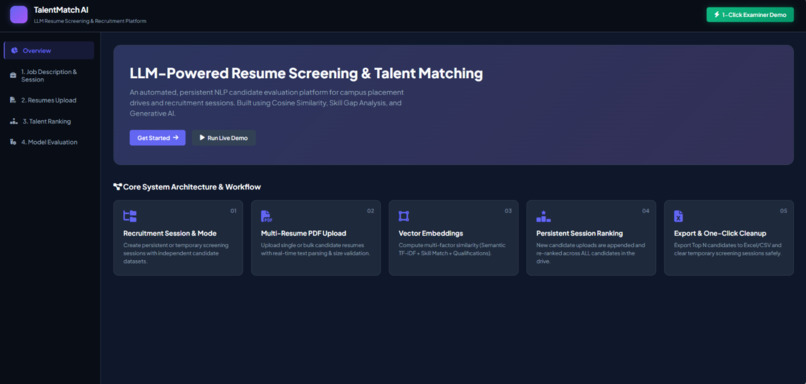Click the TalentMatch AI title text
The image size is (806, 384).
61,10
